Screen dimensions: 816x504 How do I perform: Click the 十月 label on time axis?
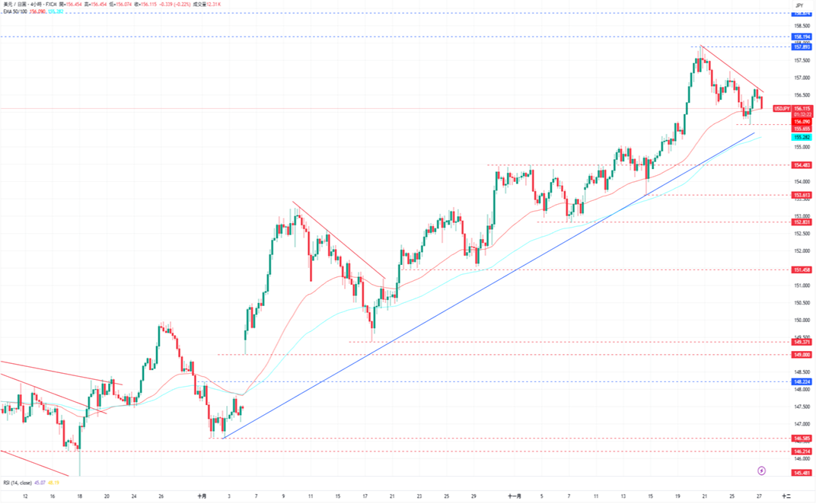pos(202,496)
